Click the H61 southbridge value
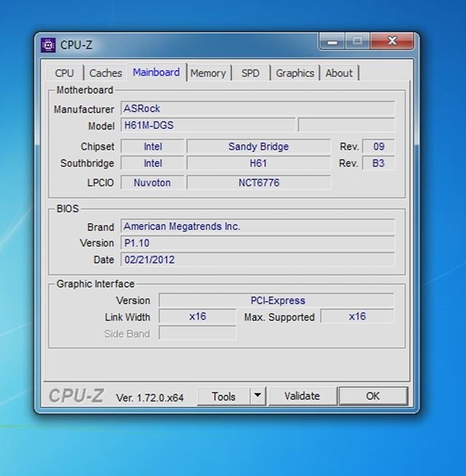466x476 pixels. pos(259,163)
